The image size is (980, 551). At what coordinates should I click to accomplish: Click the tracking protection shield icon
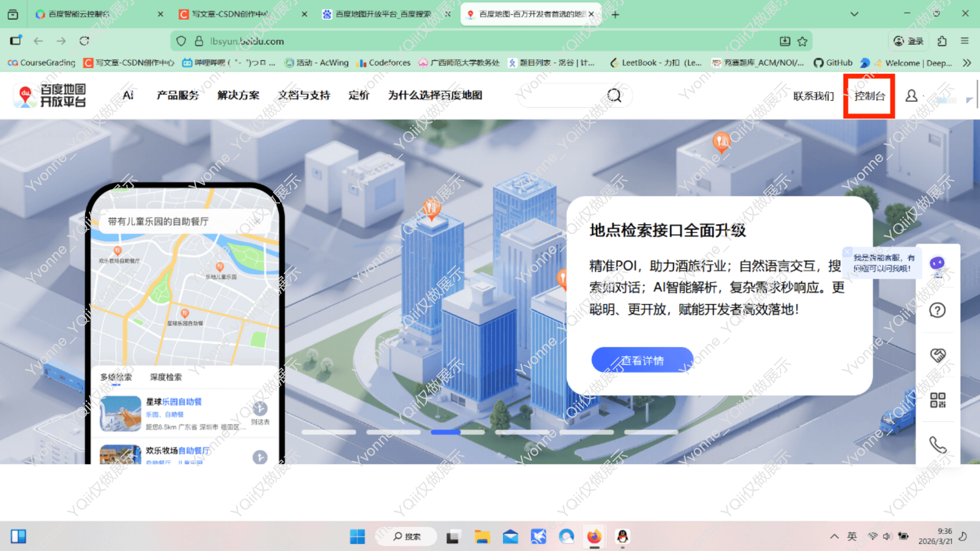pos(181,41)
